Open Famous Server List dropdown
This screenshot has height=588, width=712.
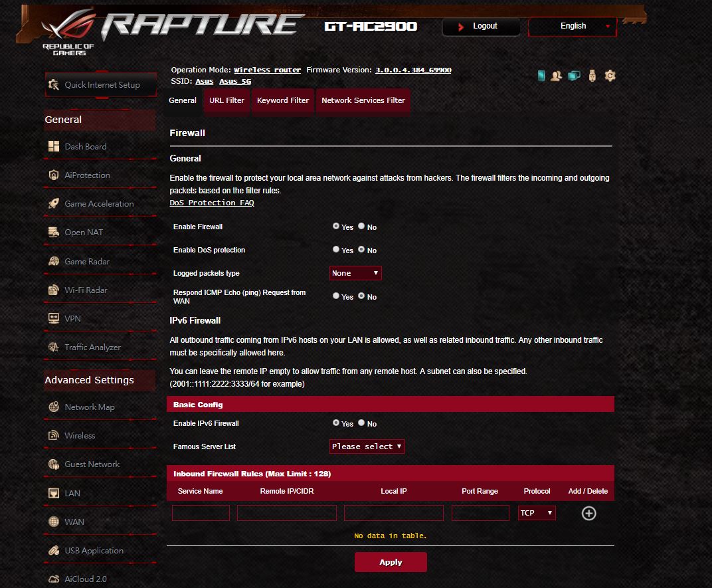click(367, 446)
